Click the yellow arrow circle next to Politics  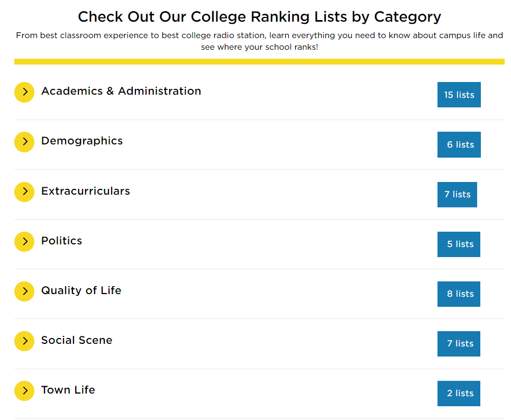(24, 241)
